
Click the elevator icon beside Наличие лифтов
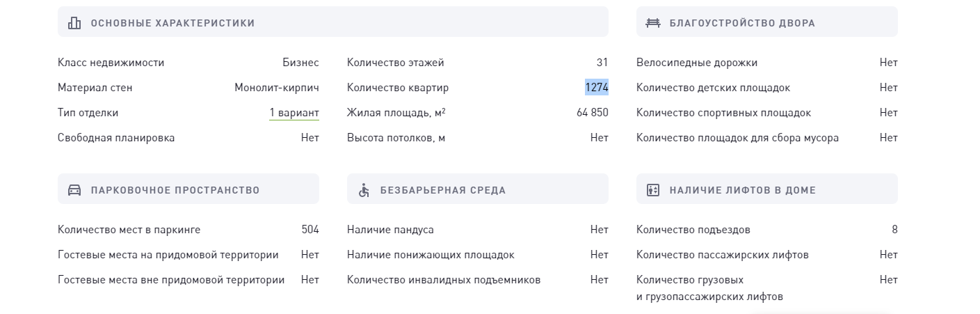[x=653, y=190]
